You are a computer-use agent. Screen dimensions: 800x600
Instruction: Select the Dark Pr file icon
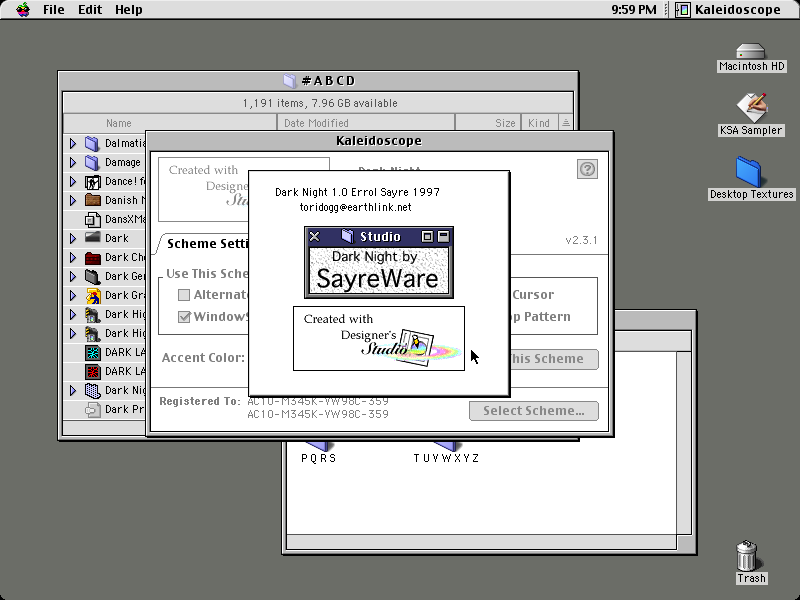tap(92, 409)
